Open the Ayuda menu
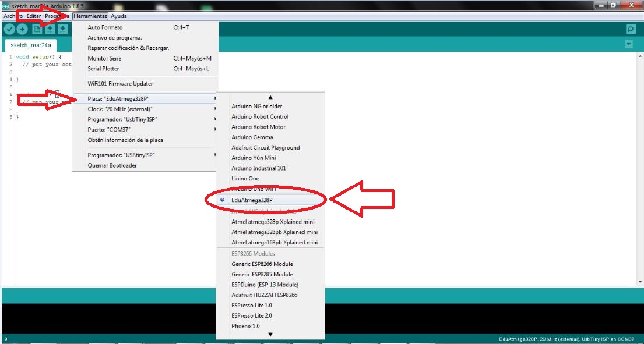Image resolution: width=644 pixels, height=344 pixels. click(x=119, y=16)
